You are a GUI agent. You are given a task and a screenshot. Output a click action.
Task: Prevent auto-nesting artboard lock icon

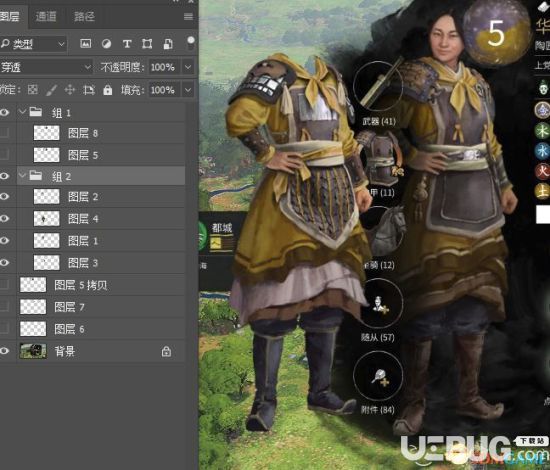tap(89, 90)
